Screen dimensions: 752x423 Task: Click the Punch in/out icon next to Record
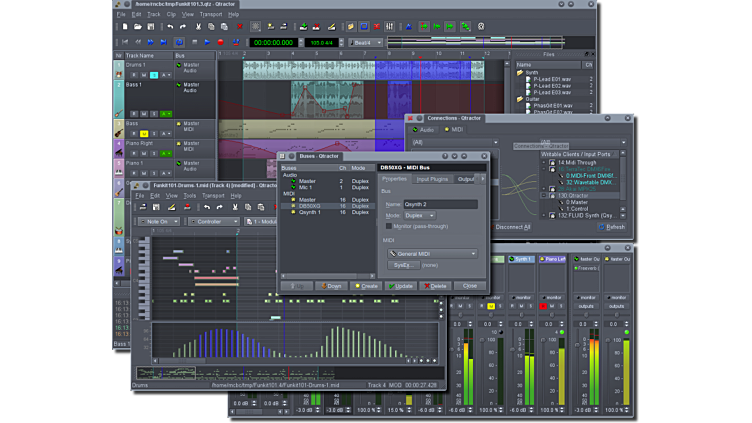tap(235, 42)
